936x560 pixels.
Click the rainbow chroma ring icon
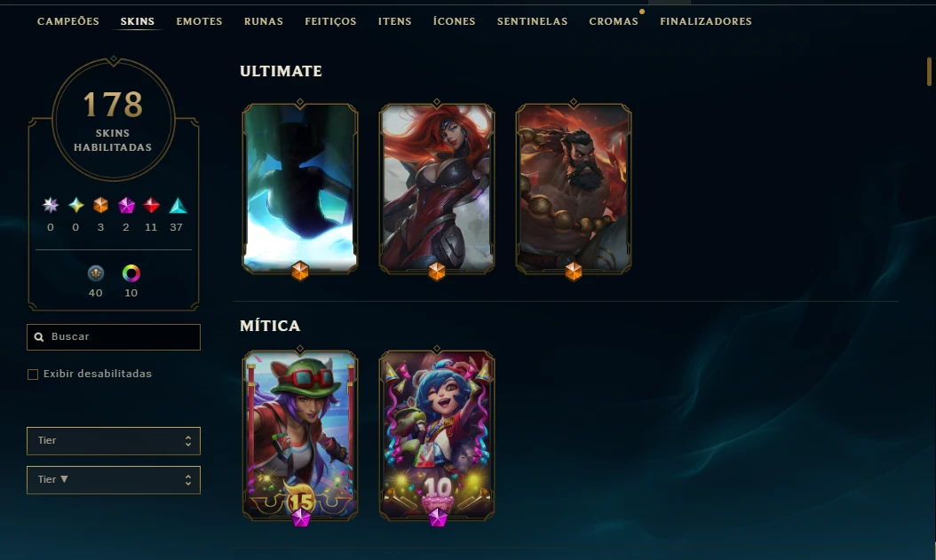click(x=131, y=273)
